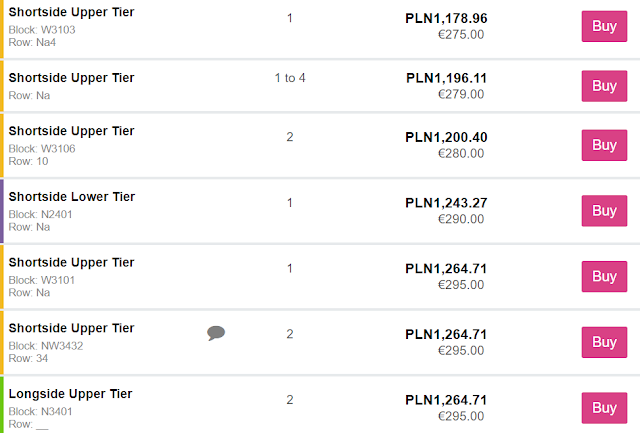Select the €280.00 euro price
This screenshot has height=433, width=640.
pyautogui.click(x=461, y=153)
